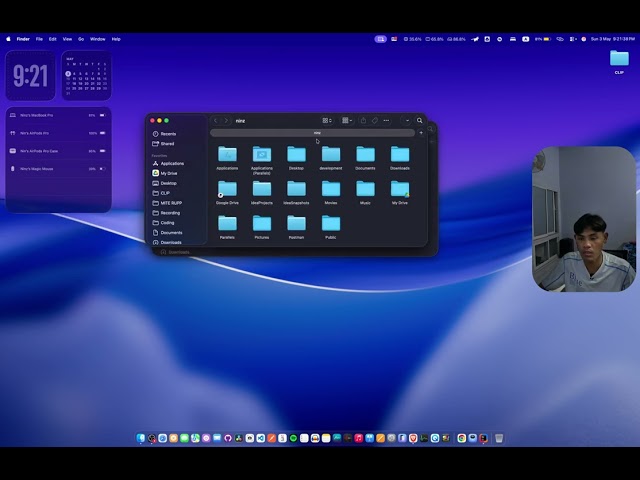
Task: Click the Share icon in Finder toolbar
Action: (x=363, y=120)
